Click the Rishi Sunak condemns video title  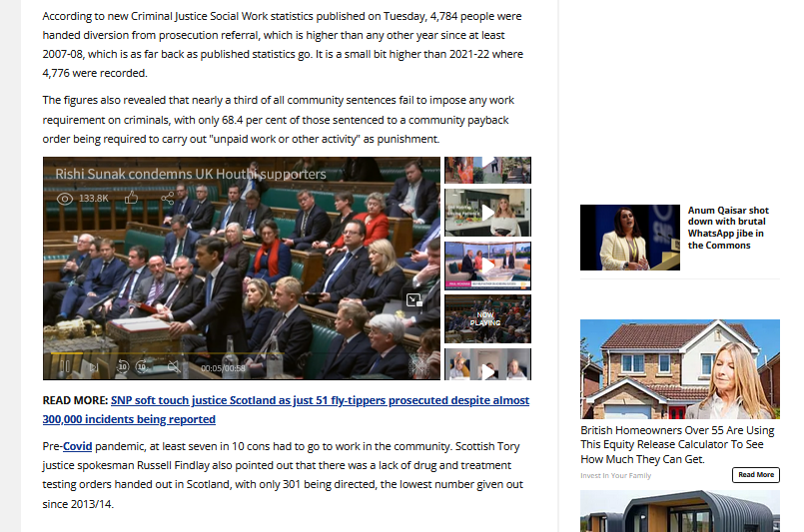191,175
